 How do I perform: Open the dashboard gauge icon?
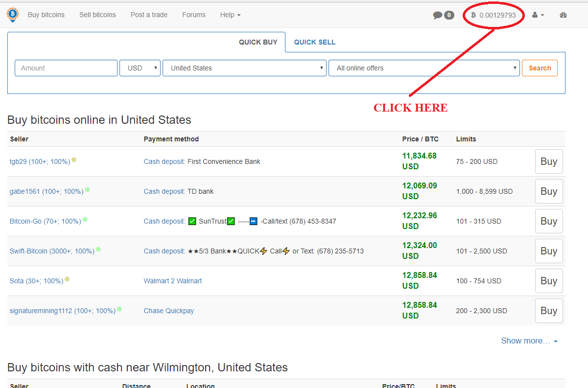coord(563,15)
